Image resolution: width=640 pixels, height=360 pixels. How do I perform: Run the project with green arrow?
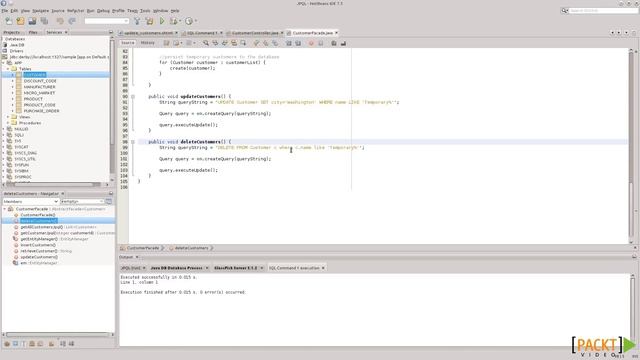tap(162, 21)
